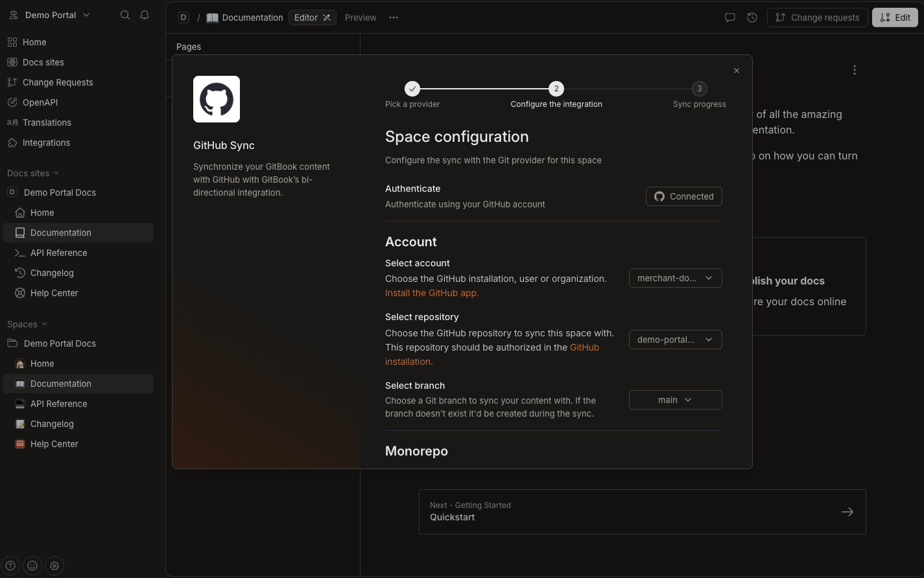The width and height of the screenshot is (924, 578).
Task: Open Change Requests in sidebar
Action: pyautogui.click(x=78, y=82)
